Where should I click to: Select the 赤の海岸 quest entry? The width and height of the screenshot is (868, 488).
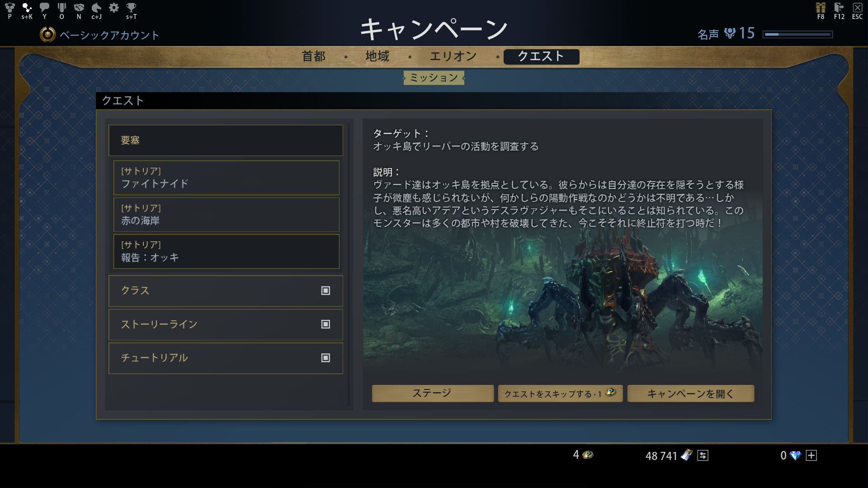[x=226, y=215]
